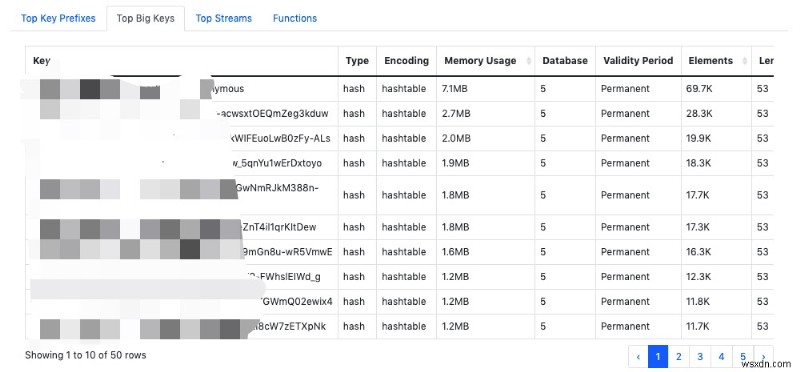Click key ending in GWmQ02ewix4
Viewport: 800px width, 372px height.
click(296, 302)
